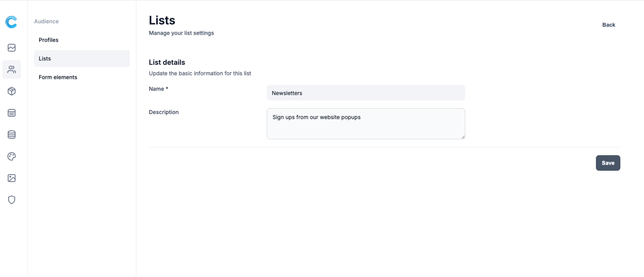
Task: Go to Profiles in the Audience menu
Action: (48, 40)
